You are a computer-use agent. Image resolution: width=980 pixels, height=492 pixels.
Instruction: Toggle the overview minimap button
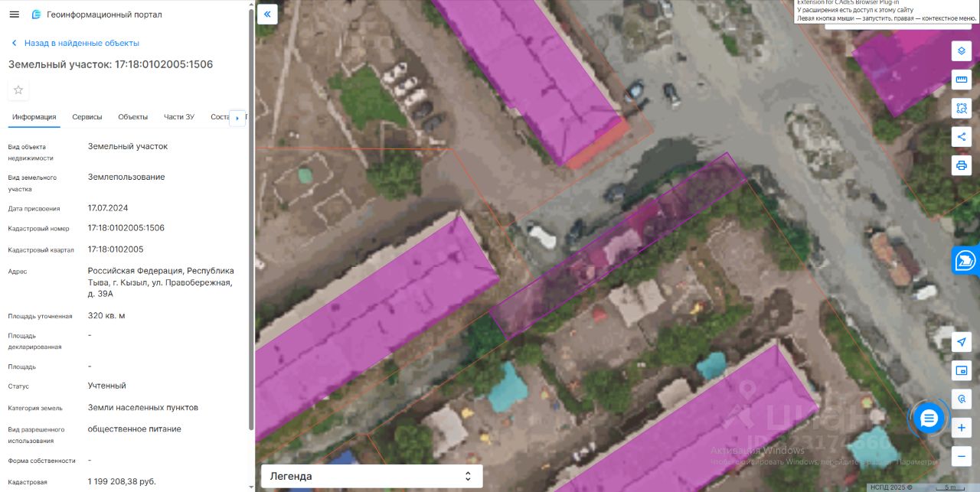[962, 371]
